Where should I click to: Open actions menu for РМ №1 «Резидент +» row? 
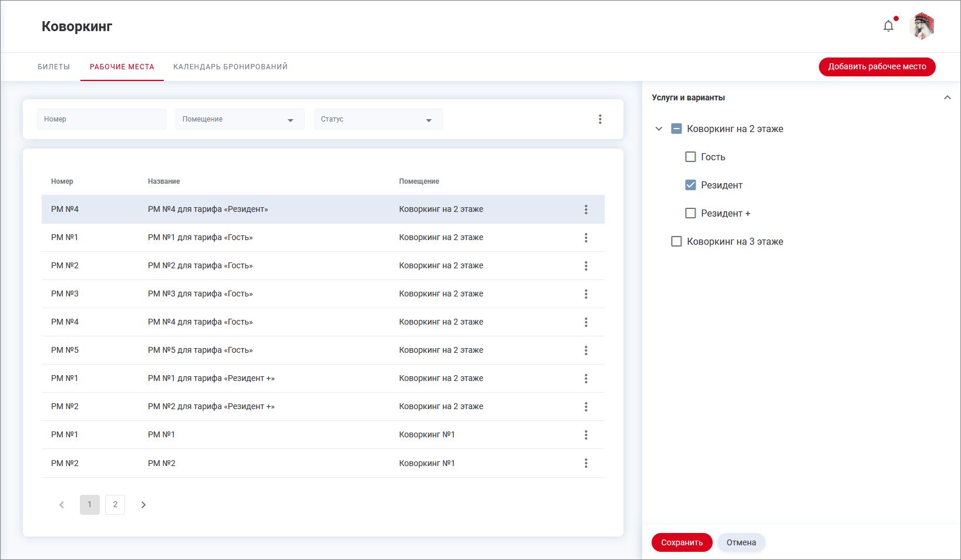pos(585,379)
